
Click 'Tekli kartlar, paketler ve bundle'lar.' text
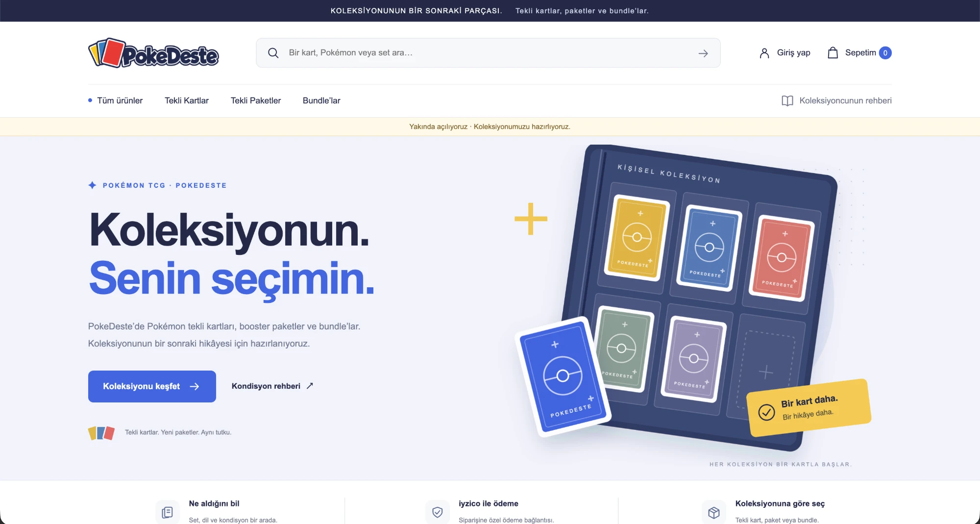(x=582, y=11)
